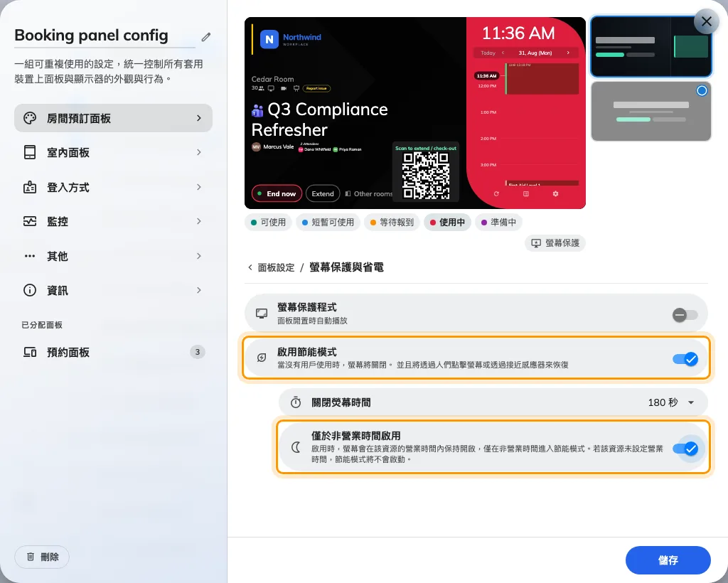
Task: Select the light theme radio on the gray thumbnail
Action: (702, 90)
